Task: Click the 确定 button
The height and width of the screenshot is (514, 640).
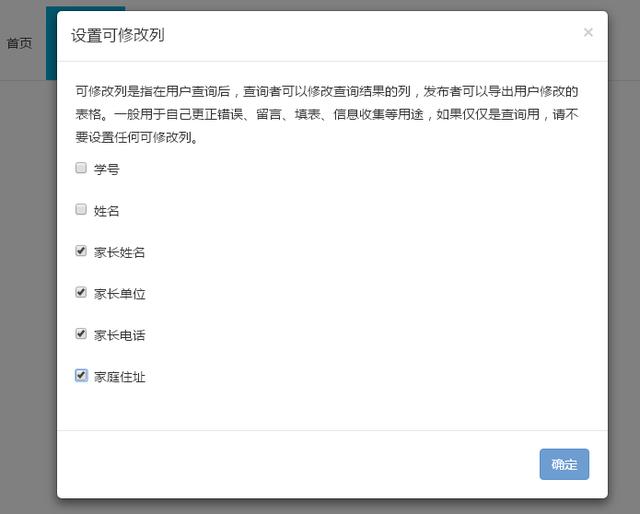Action: (564, 464)
